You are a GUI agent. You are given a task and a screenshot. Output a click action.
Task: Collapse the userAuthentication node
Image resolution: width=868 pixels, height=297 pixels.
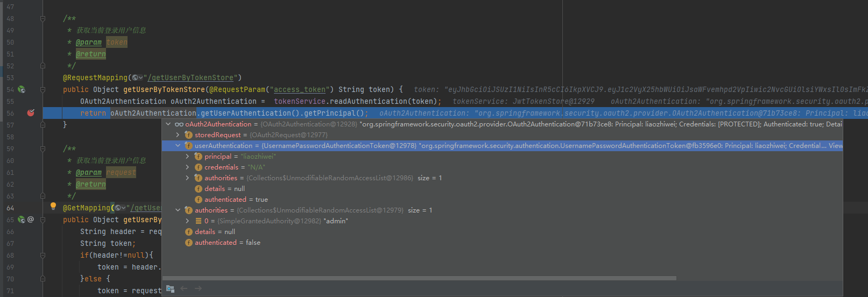178,146
